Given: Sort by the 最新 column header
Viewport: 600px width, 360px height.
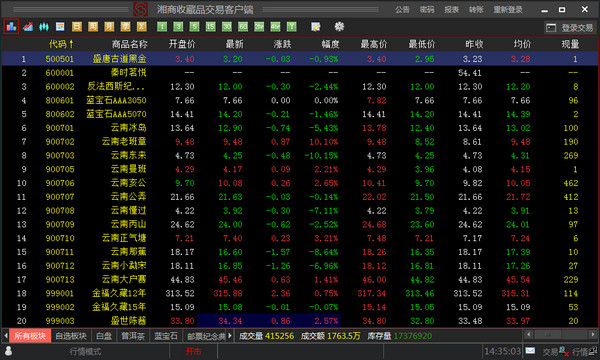Looking at the screenshot, I should [234, 44].
